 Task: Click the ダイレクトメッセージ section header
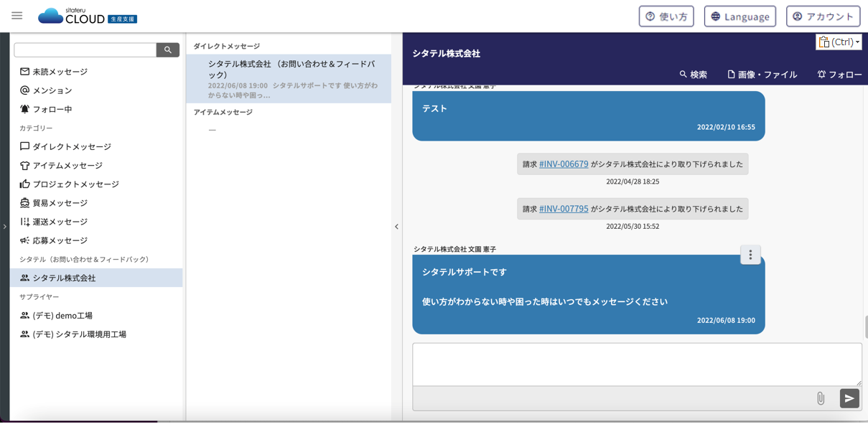(227, 46)
